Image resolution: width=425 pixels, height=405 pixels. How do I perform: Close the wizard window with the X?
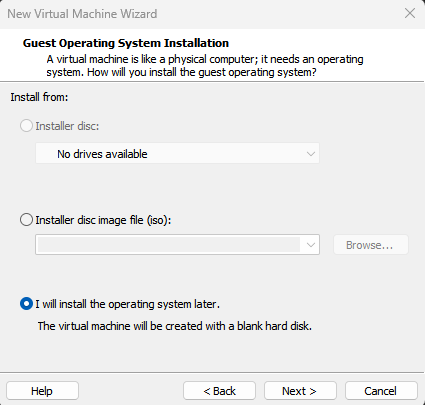click(410, 13)
